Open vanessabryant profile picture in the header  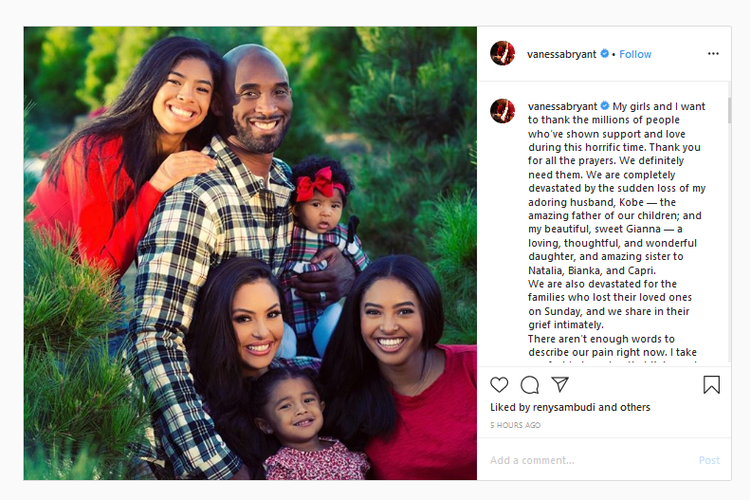click(x=502, y=53)
